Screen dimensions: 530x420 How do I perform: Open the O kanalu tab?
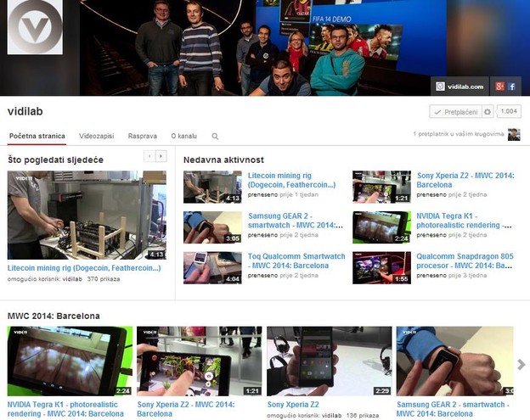tap(183, 136)
